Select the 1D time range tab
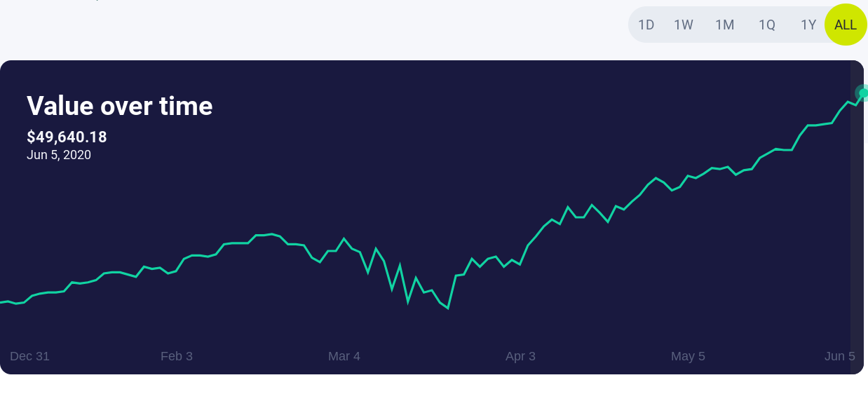This screenshot has width=868, height=394. tap(646, 25)
